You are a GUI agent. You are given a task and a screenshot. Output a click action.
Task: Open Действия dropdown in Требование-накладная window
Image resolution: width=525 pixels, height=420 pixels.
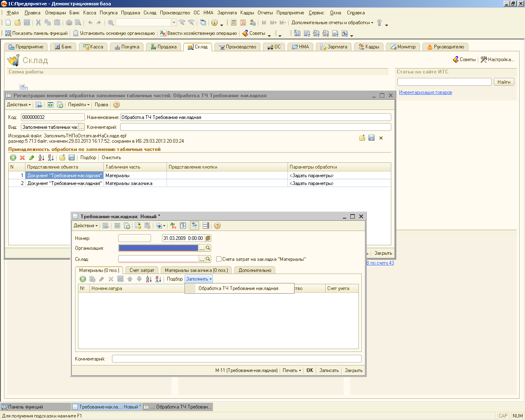(86, 226)
